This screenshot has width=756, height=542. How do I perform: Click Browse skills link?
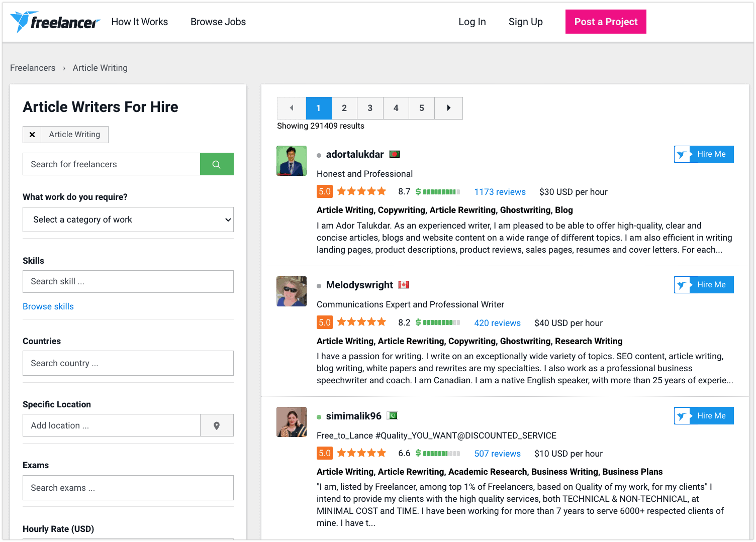click(x=48, y=306)
